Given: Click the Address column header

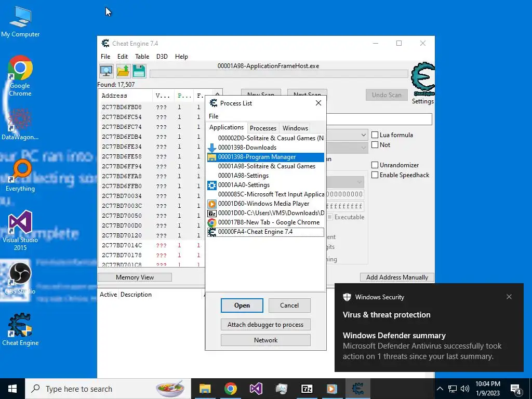Looking at the screenshot, I should (126, 96).
